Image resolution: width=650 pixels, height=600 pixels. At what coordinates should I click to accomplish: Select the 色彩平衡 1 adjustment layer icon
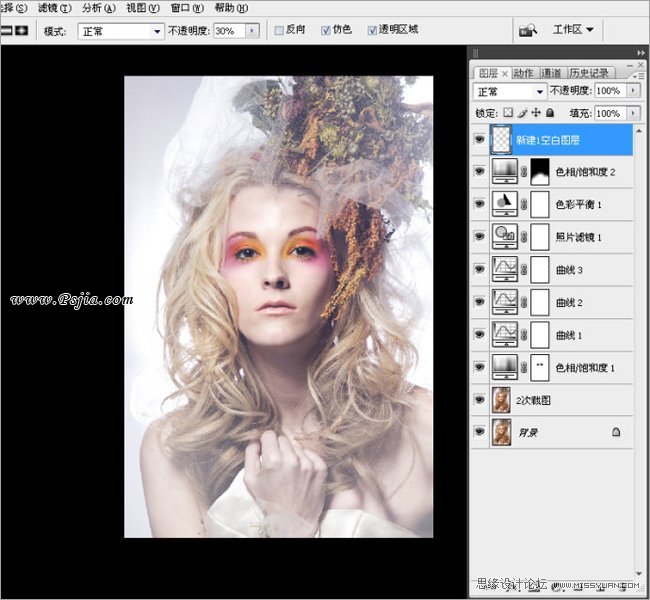click(x=506, y=204)
